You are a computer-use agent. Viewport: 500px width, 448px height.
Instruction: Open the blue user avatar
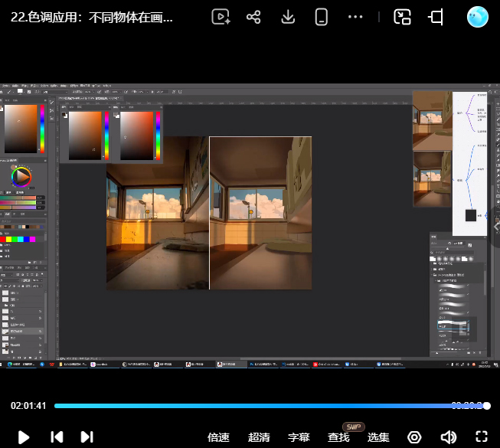click(x=477, y=17)
